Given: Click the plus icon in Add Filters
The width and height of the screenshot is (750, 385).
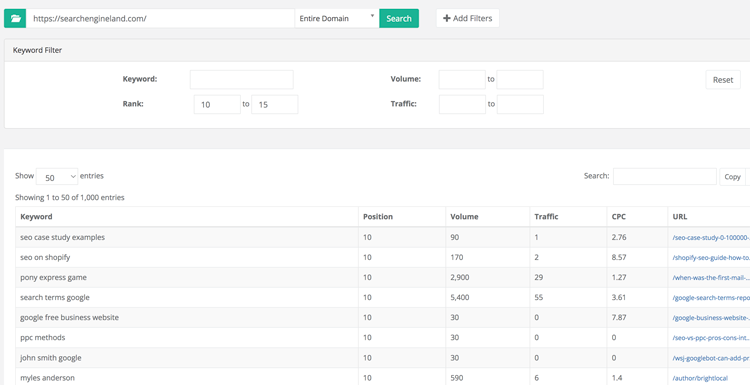Looking at the screenshot, I should click(x=447, y=18).
